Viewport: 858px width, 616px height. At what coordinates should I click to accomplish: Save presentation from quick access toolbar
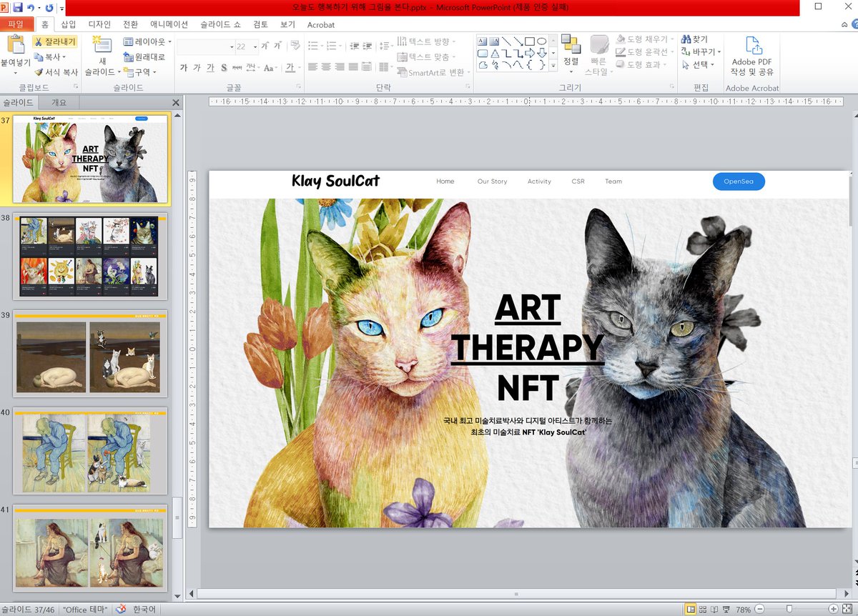18,8
